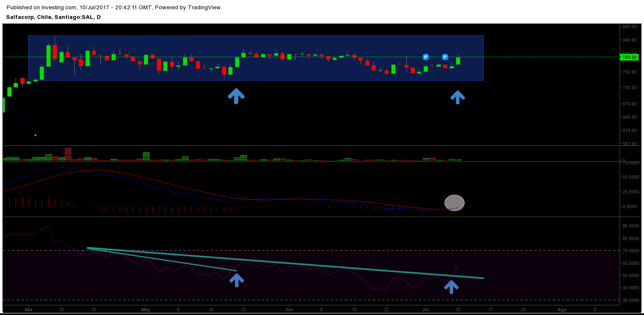644x315 pixels.
Task: Click the '17' date label on the time axis
Action: [490, 309]
